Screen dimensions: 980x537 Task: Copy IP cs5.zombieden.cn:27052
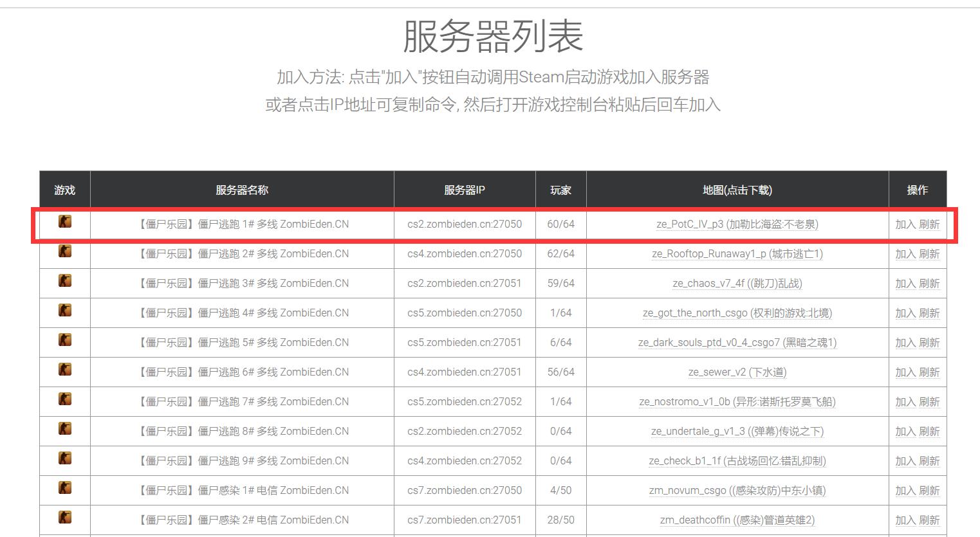click(x=465, y=402)
